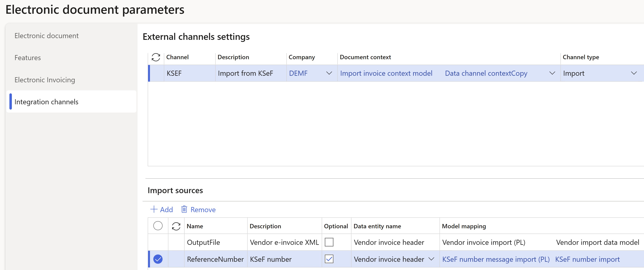The width and height of the screenshot is (644, 270).
Task: Sort by Name column in Import sources
Action: point(195,226)
